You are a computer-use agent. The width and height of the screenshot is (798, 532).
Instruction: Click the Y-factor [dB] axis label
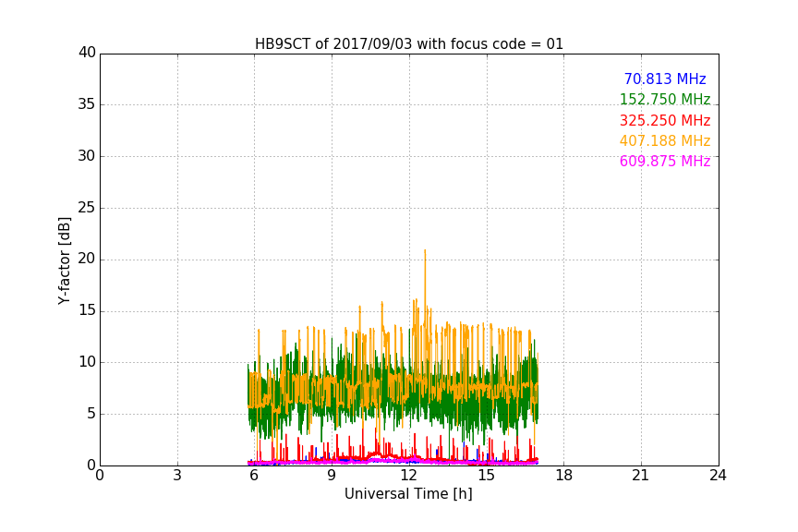pos(64,260)
